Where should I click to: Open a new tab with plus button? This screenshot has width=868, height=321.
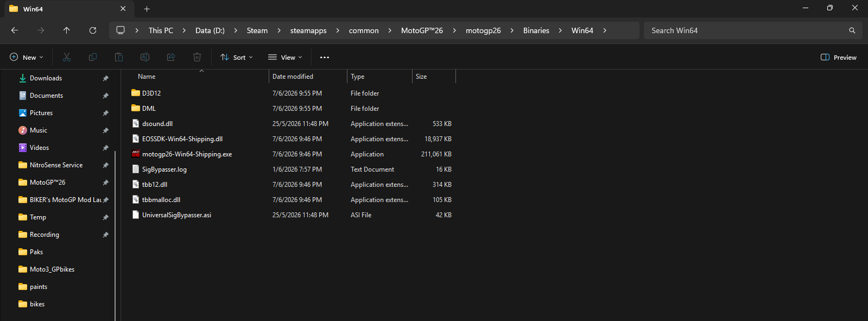(x=147, y=9)
